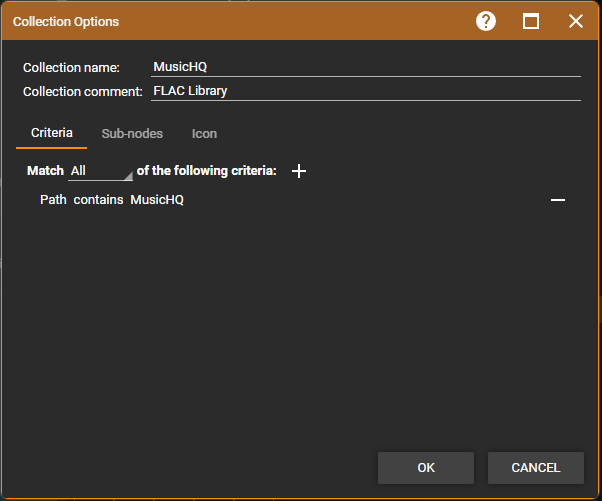Open the Sub-nodes tab
This screenshot has height=501, width=602.
click(132, 133)
